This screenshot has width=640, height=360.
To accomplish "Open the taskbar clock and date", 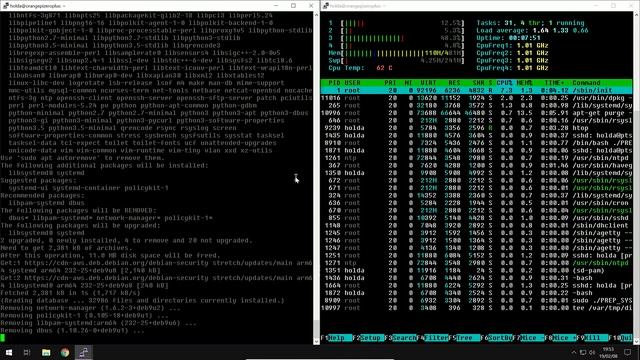I will (x=608, y=353).
